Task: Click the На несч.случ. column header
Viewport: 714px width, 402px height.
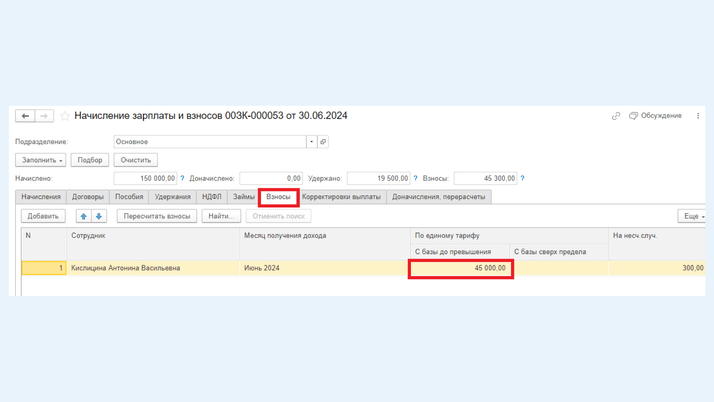Action: coord(657,244)
